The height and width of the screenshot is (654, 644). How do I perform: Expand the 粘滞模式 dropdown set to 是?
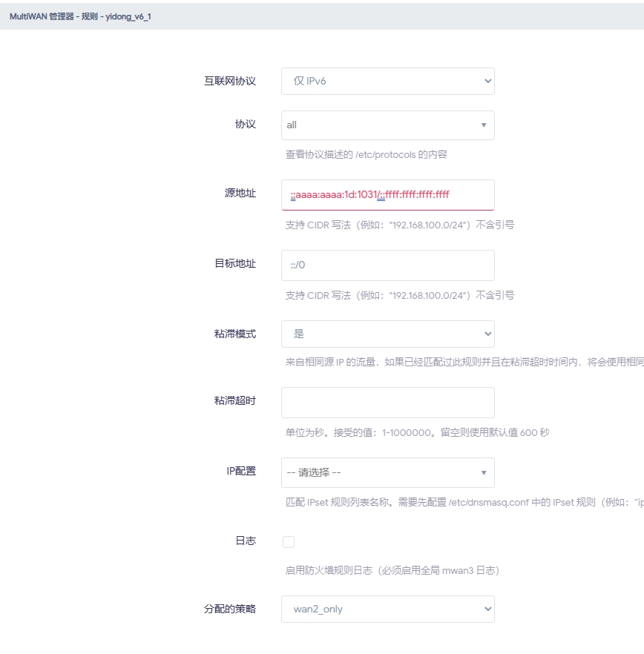387,334
